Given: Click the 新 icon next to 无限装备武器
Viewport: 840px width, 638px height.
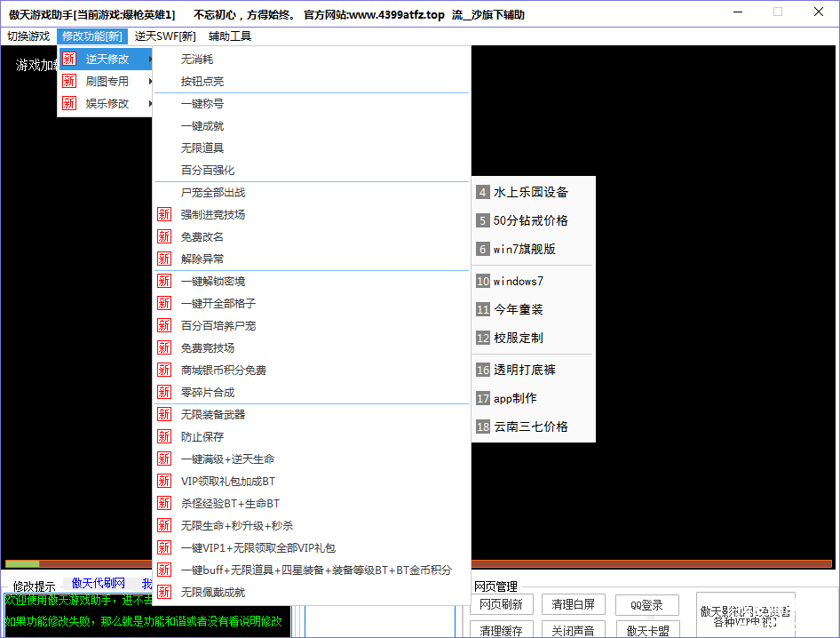Looking at the screenshot, I should (x=164, y=414).
